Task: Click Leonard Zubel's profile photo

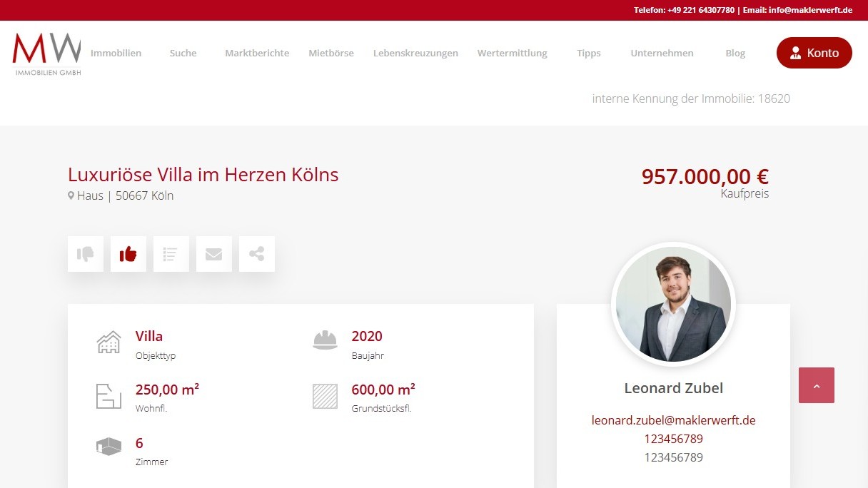Action: (673, 304)
